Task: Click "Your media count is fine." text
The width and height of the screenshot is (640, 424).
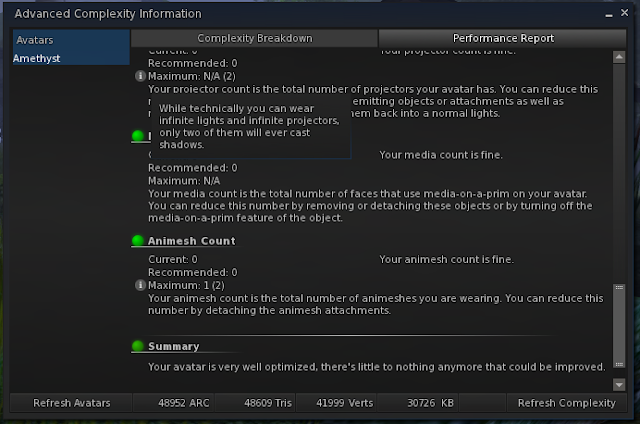Action: tap(441, 155)
